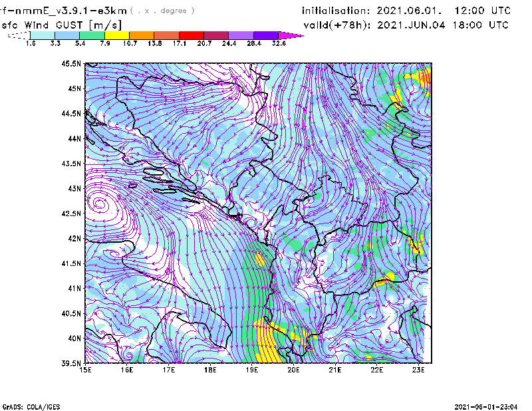The width and height of the screenshot is (532, 411).
Task: Click the Adriatic streamline vortex near 42.7N 15.3E
Action: (x=100, y=204)
